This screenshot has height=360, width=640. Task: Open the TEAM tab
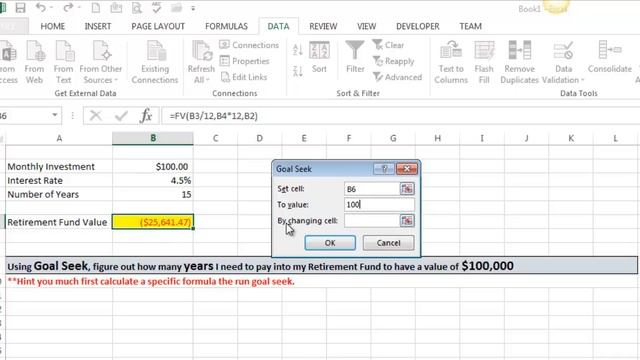470,26
